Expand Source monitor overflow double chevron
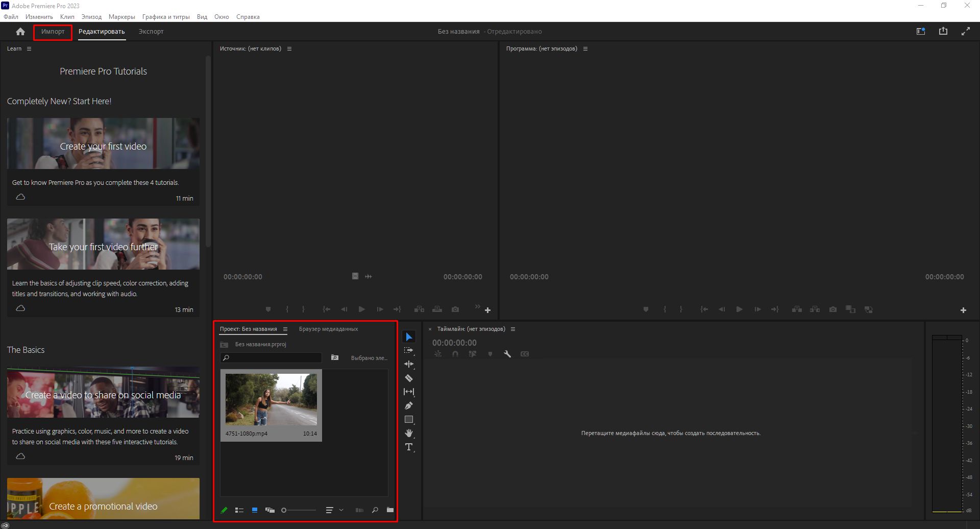Viewport: 980px width, 529px height. [x=477, y=307]
